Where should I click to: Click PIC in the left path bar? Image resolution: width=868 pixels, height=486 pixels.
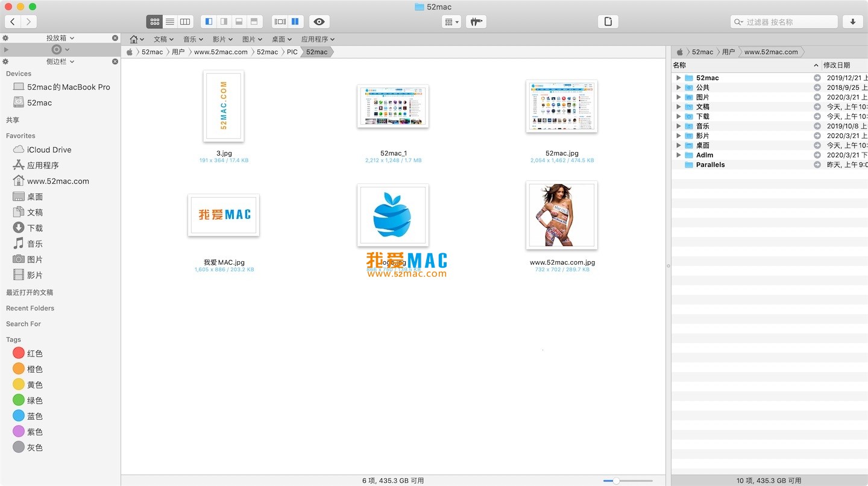292,52
